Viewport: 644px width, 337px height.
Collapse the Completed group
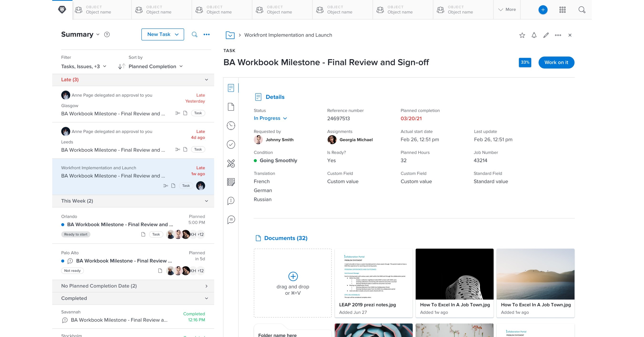tap(207, 298)
